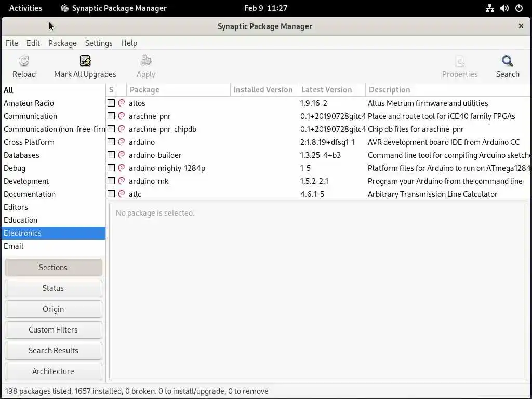Select the Documentation section
This screenshot has height=399, width=532.
(x=54, y=194)
